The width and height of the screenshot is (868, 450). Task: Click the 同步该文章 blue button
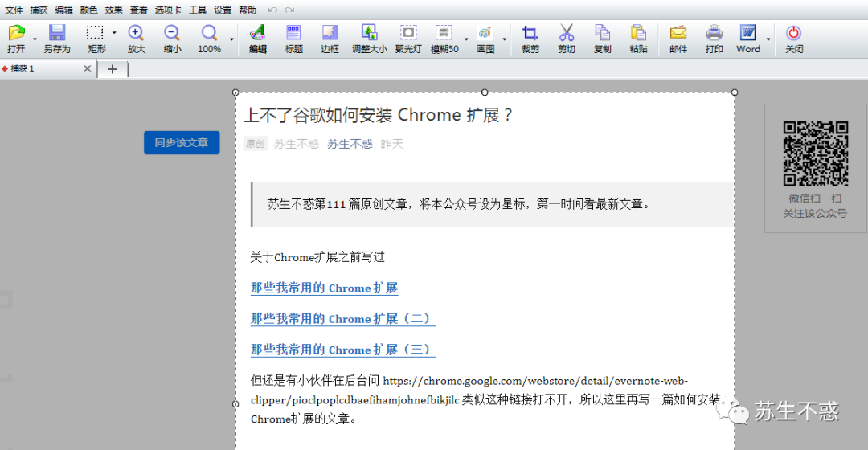[x=182, y=143]
